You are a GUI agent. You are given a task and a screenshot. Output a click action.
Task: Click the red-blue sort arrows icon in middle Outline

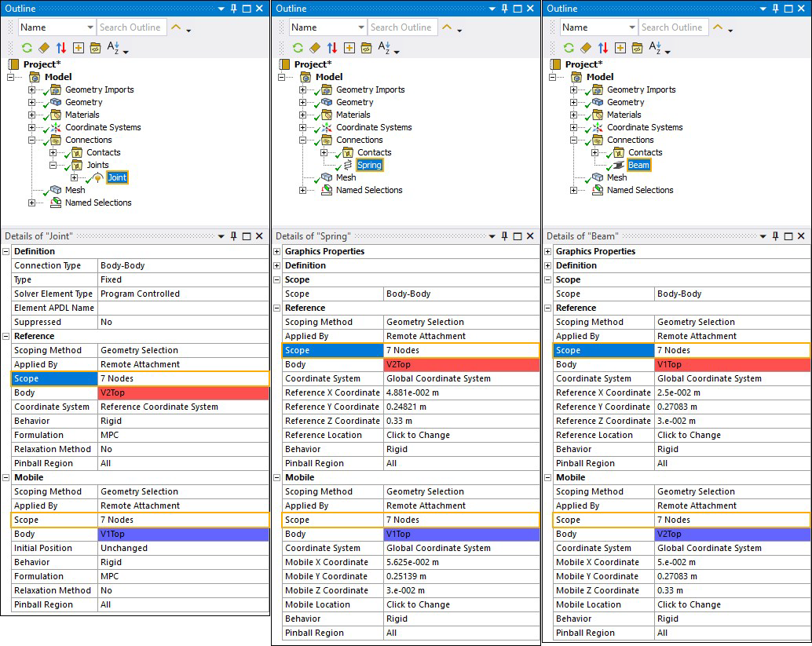coord(332,48)
